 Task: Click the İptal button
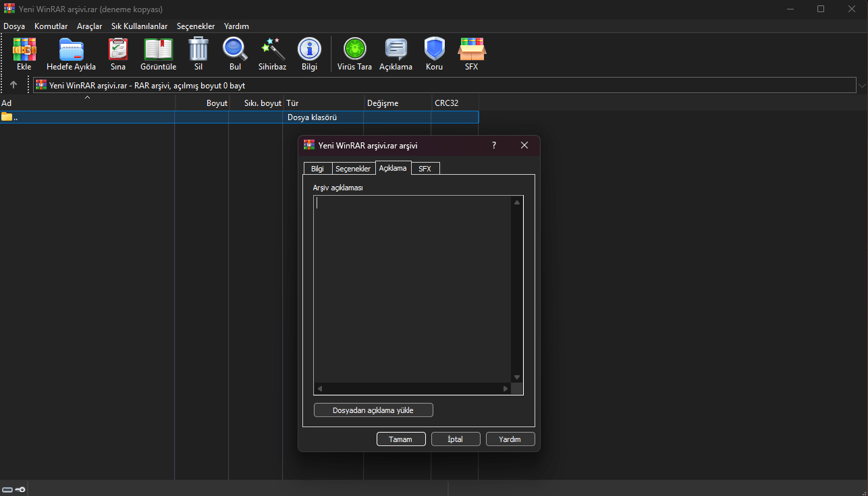tap(456, 439)
